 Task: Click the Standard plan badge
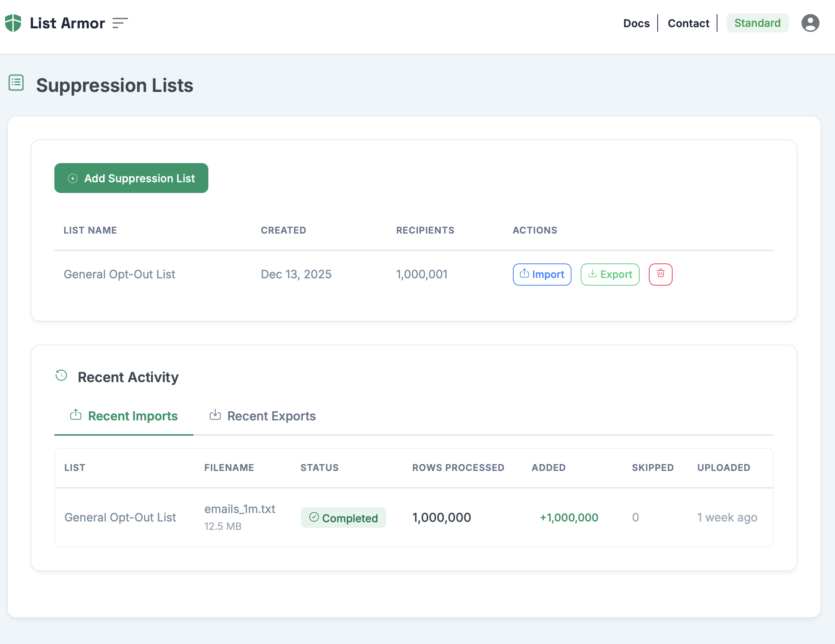click(x=757, y=23)
